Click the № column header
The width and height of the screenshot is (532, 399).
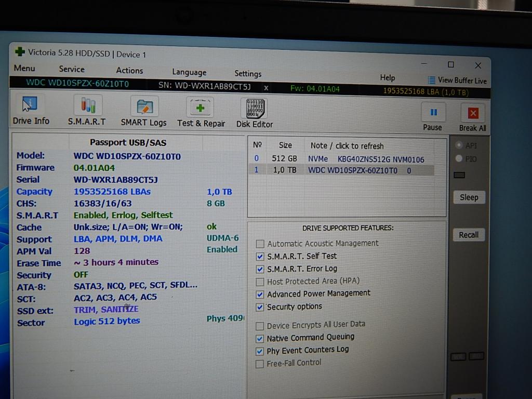click(x=257, y=144)
